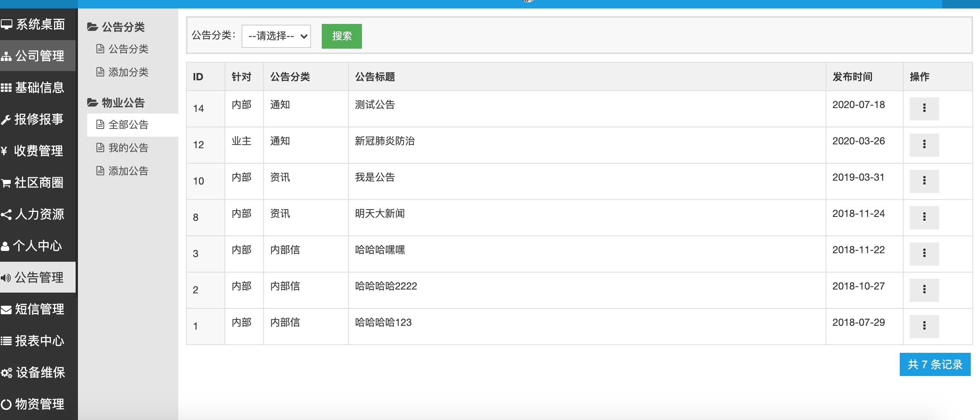This screenshot has width=980, height=420.
Task: Click the envelope icon beside 短信管理
Action: [6, 310]
